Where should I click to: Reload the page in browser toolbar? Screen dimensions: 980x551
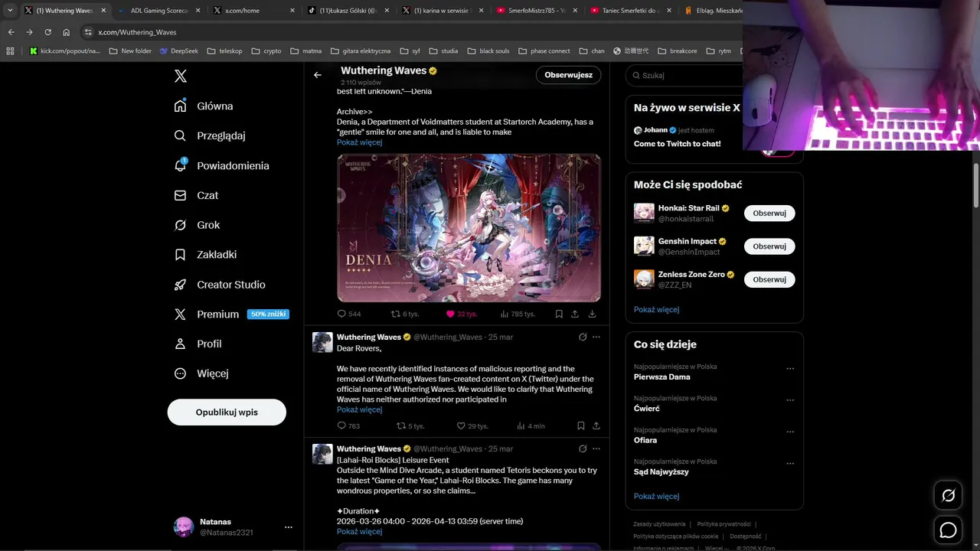(48, 32)
